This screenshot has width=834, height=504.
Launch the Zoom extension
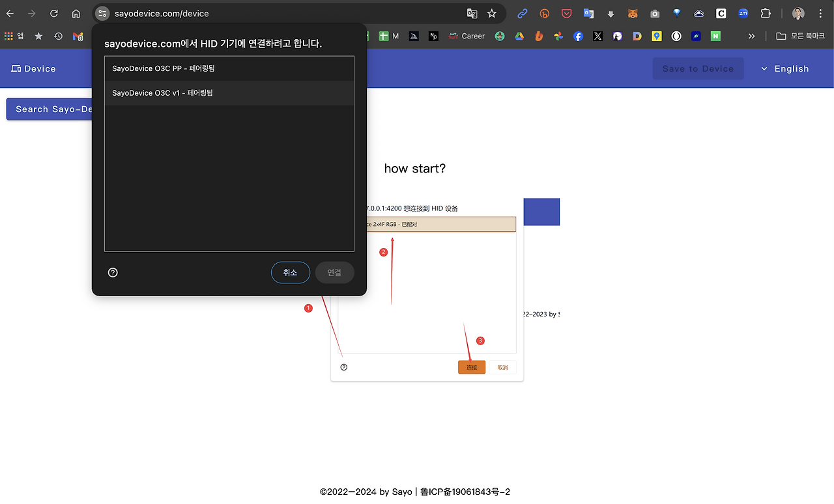click(x=743, y=13)
